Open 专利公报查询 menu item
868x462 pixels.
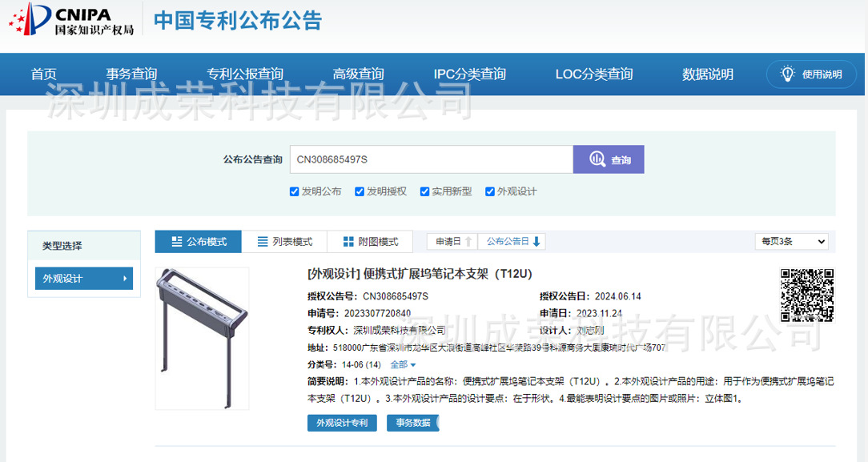click(245, 74)
